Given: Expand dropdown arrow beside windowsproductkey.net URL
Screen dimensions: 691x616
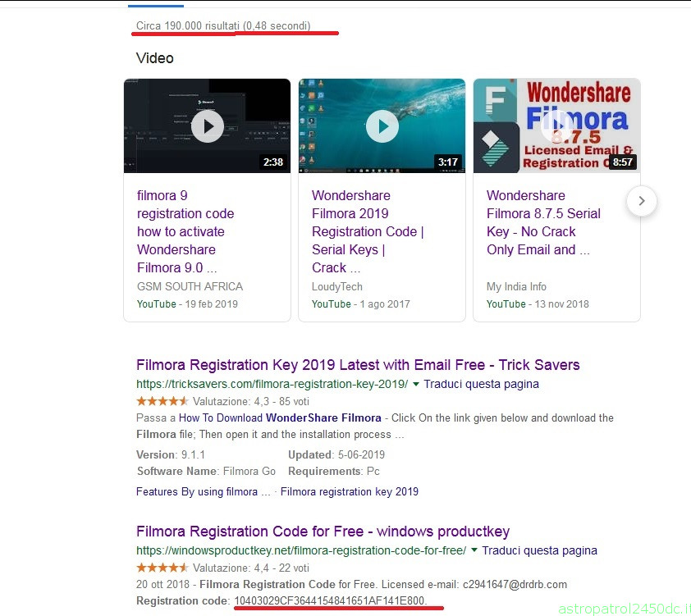Looking at the screenshot, I should (x=474, y=550).
